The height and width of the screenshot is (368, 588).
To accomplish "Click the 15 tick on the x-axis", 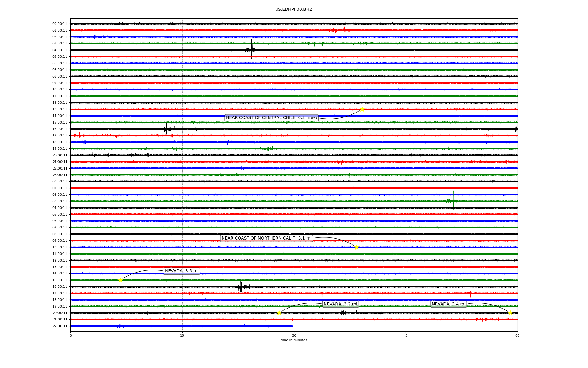I will pyautogui.click(x=182, y=335).
